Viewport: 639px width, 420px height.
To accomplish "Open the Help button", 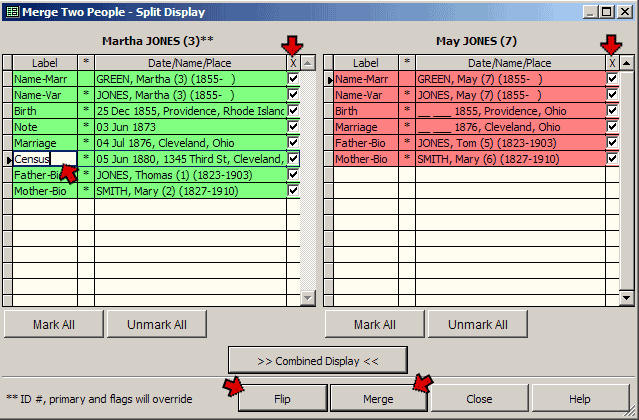I will (x=580, y=398).
